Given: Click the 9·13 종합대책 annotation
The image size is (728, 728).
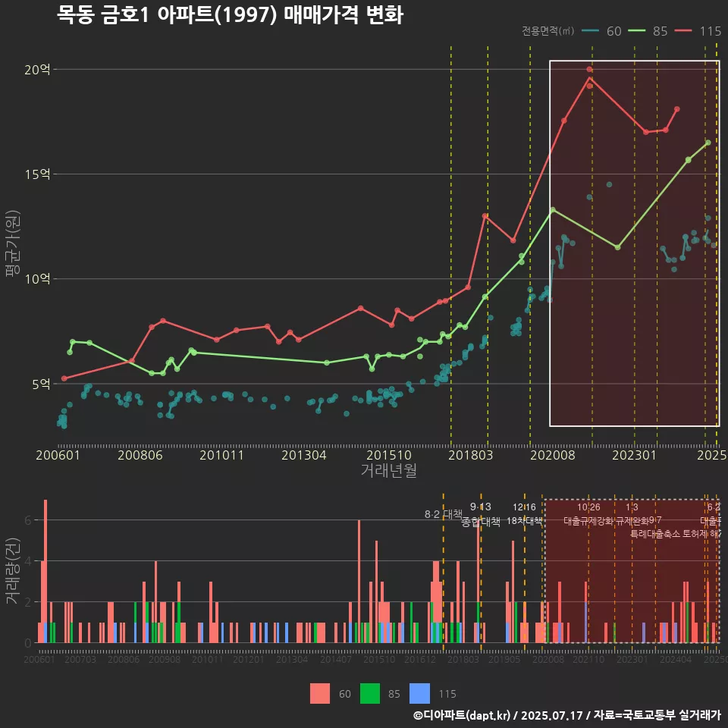Looking at the screenshot, I should coord(481,514).
